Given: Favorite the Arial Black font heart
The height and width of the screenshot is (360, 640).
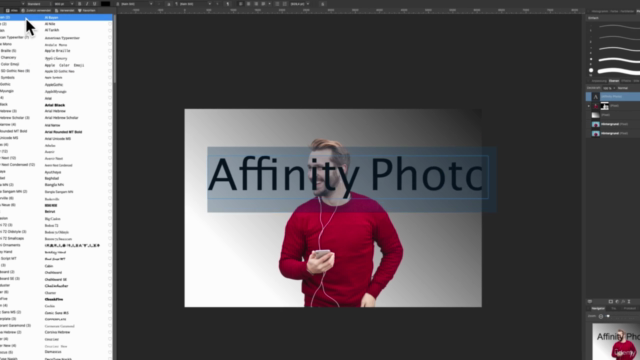Looking at the screenshot, I should (x=109, y=105).
